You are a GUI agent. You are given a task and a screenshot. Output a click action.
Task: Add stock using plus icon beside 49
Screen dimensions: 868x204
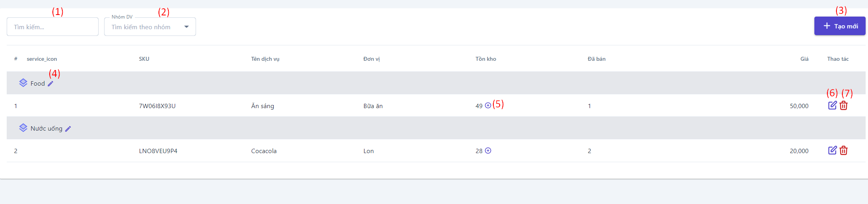tap(488, 105)
